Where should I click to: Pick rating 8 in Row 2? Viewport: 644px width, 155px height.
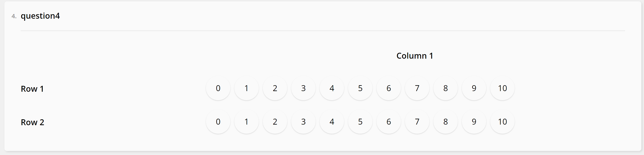pos(446,122)
